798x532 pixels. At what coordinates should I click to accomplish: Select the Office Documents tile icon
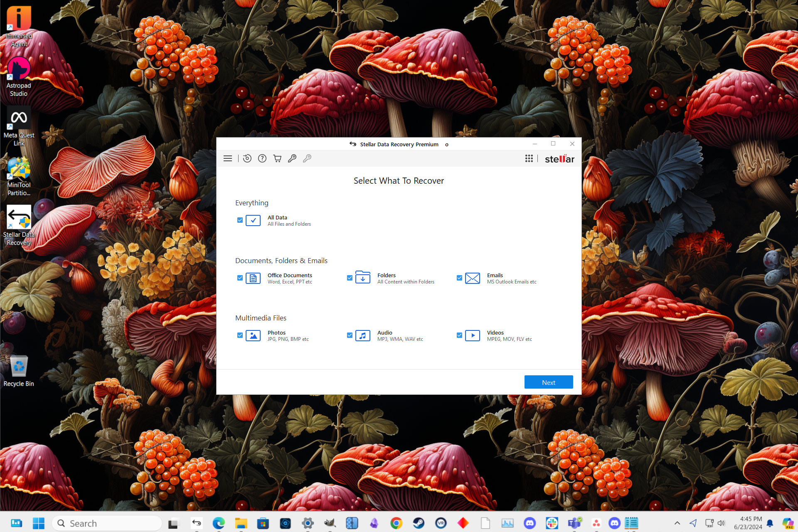(x=253, y=278)
